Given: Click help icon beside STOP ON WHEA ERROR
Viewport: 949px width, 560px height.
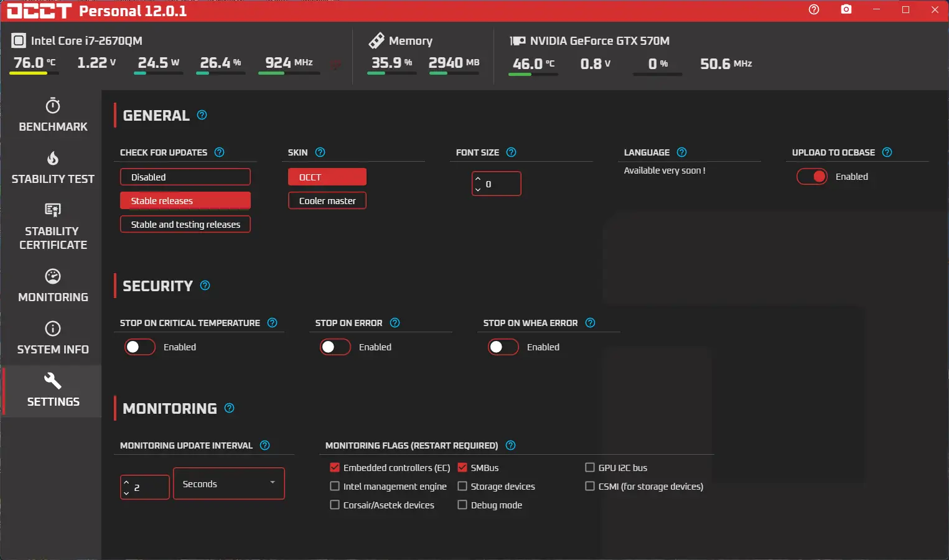Looking at the screenshot, I should click(x=591, y=323).
